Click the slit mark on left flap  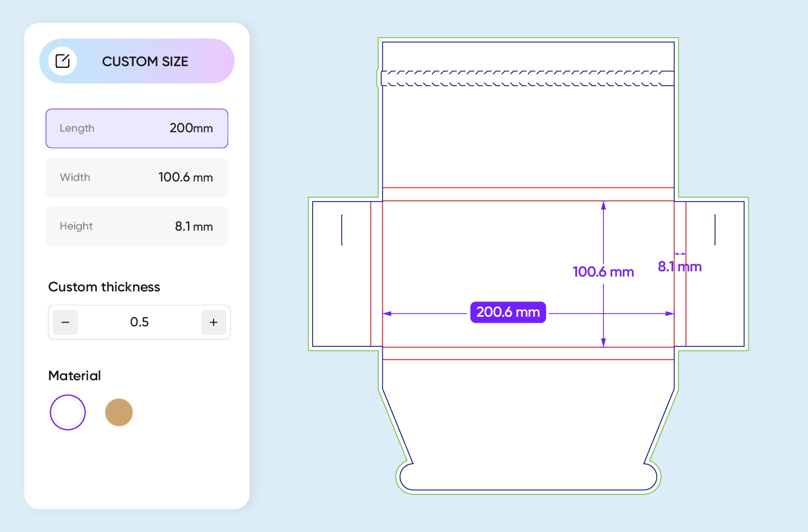tap(342, 230)
